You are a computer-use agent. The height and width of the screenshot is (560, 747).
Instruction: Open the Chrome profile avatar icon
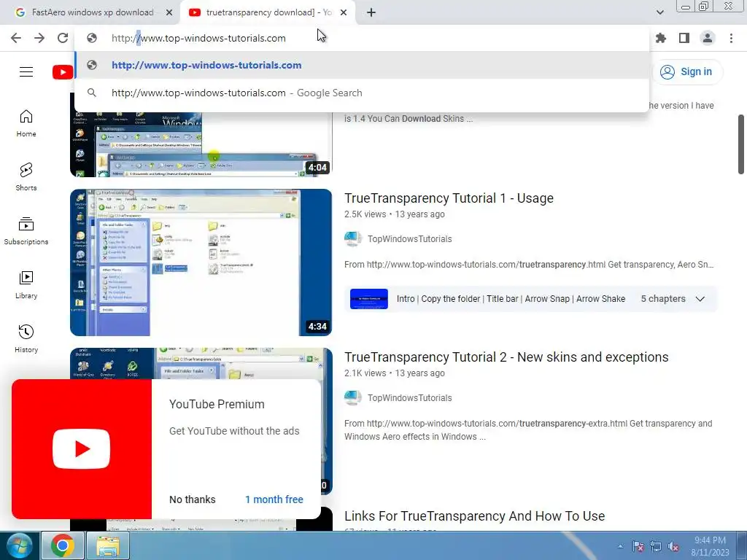[708, 38]
